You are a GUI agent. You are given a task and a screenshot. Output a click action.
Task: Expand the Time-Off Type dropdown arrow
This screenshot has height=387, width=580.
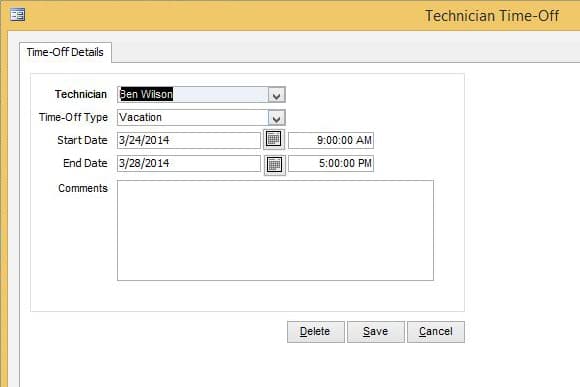coord(276,118)
